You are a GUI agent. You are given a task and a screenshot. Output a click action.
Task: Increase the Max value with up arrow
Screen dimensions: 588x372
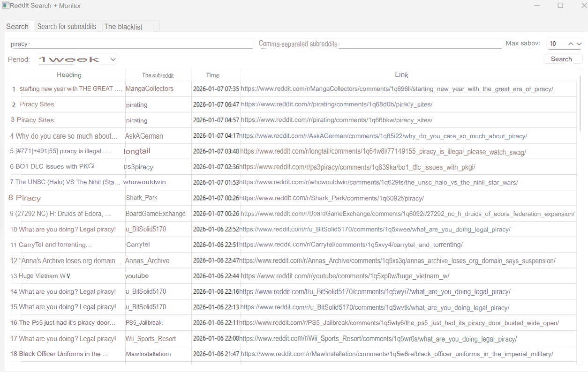coord(571,44)
